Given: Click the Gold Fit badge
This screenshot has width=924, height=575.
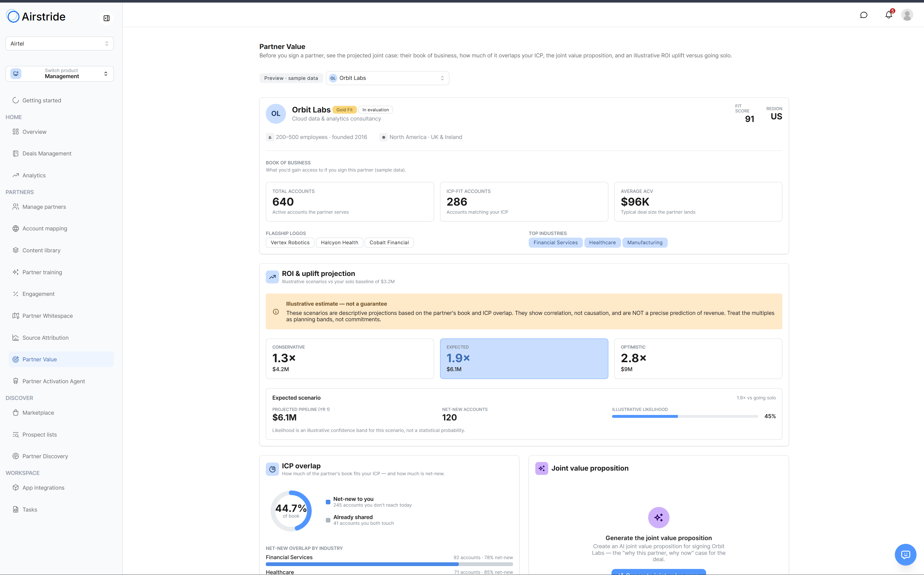Looking at the screenshot, I should tap(344, 110).
